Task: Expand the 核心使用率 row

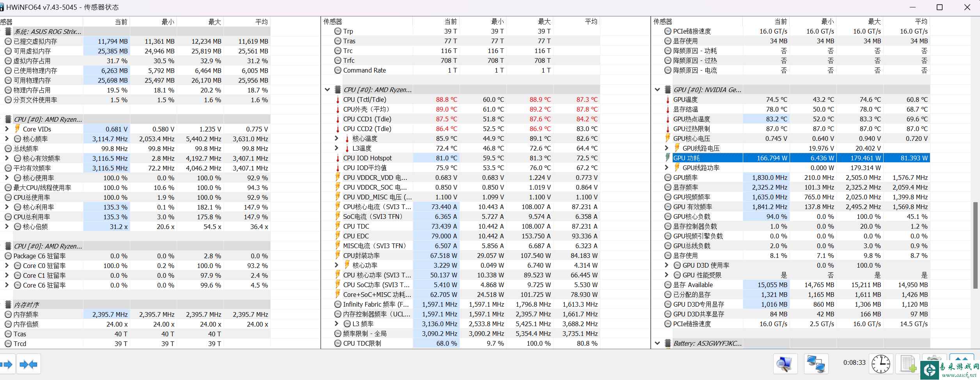Action: 7,178
